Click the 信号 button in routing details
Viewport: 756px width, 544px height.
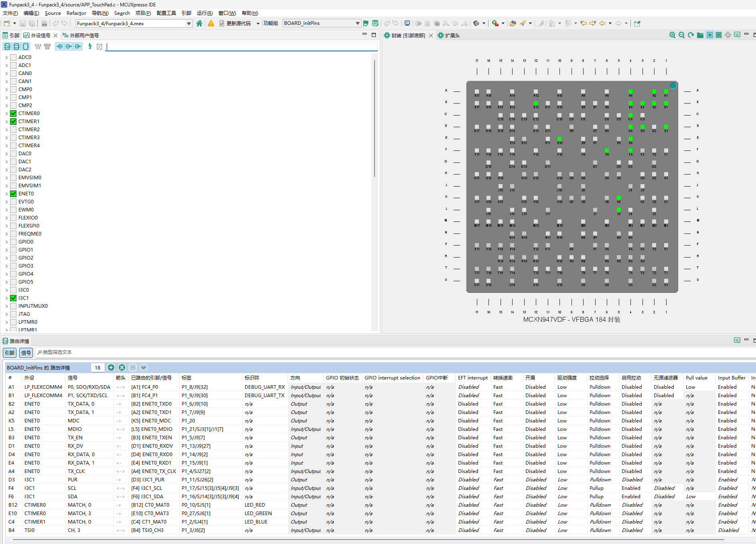tap(26, 353)
